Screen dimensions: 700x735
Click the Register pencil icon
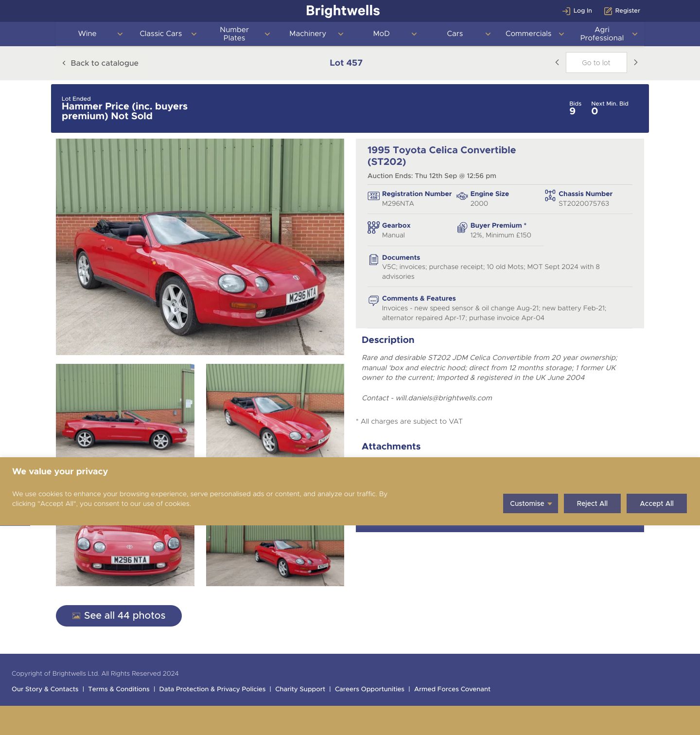click(608, 11)
